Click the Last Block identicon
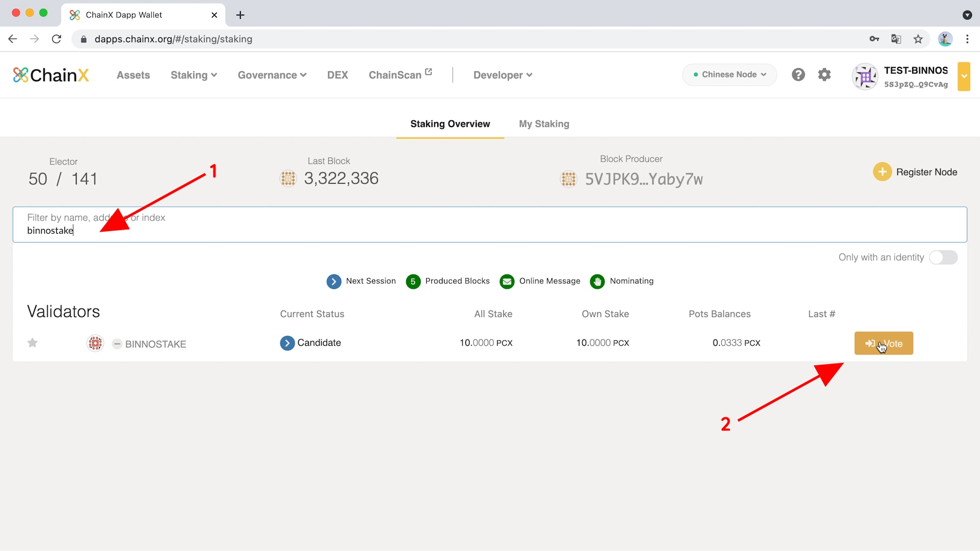Viewport: 980px width, 551px height. [288, 179]
